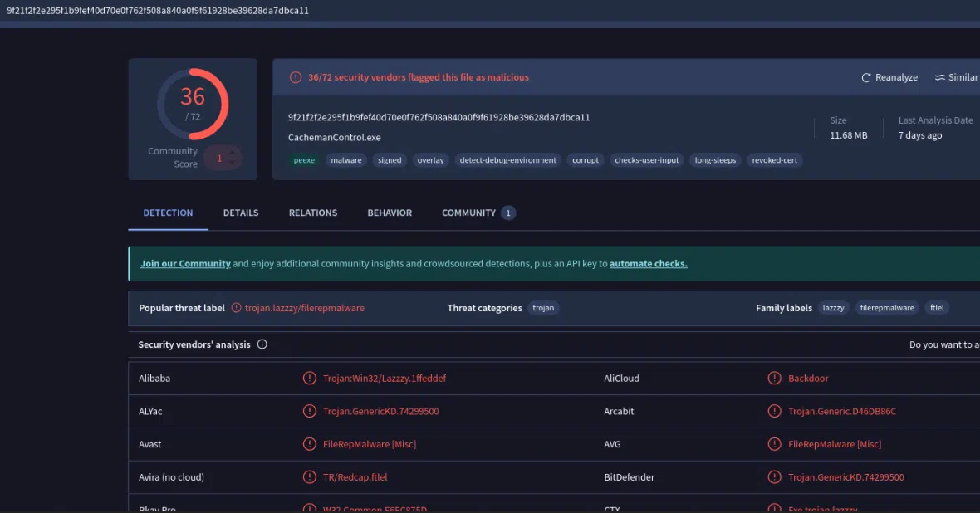980x513 pixels.
Task: Open the Details tab
Action: click(x=241, y=213)
